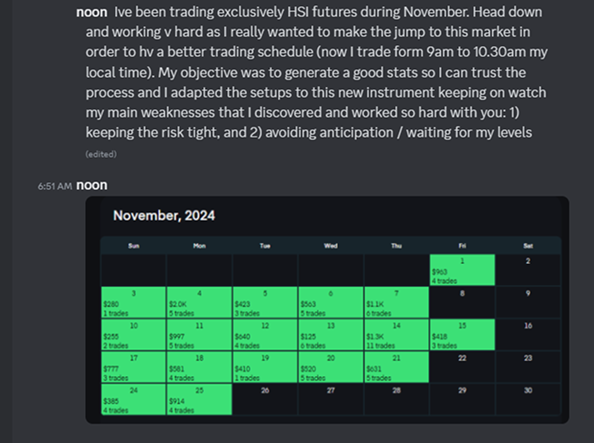This screenshot has height=443, width=594.
Task: Click the Nov 25 cell showing $914
Action: [199, 399]
